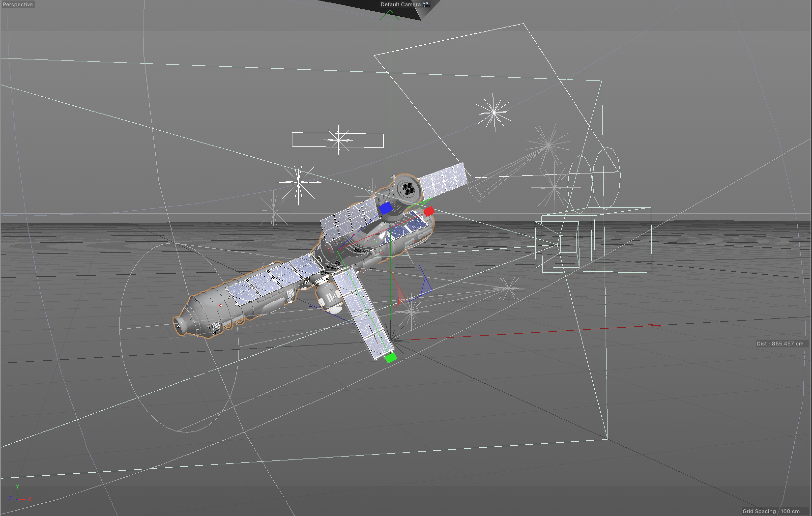Select the light star left of the station
Viewport: 812px width, 516px height.
298,182
